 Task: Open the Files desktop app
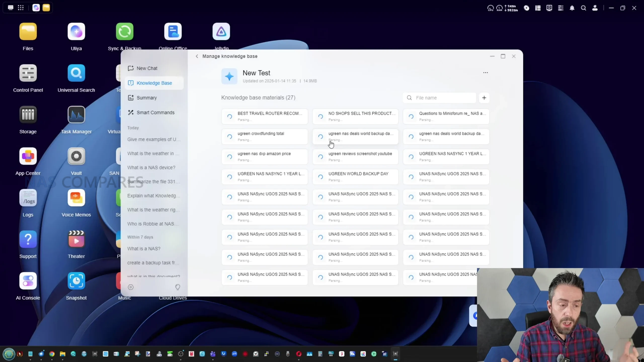coord(28,32)
